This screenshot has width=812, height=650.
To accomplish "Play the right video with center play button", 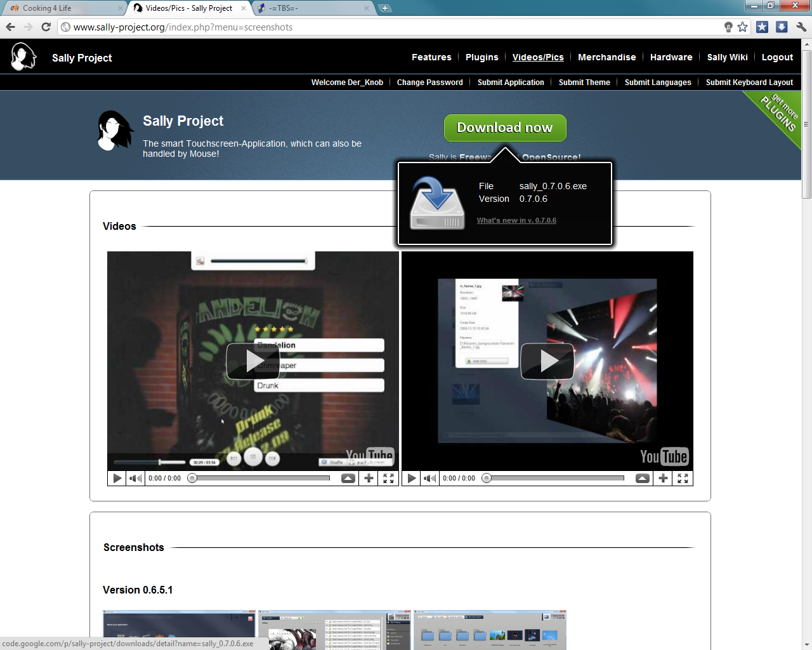I will tap(547, 361).
